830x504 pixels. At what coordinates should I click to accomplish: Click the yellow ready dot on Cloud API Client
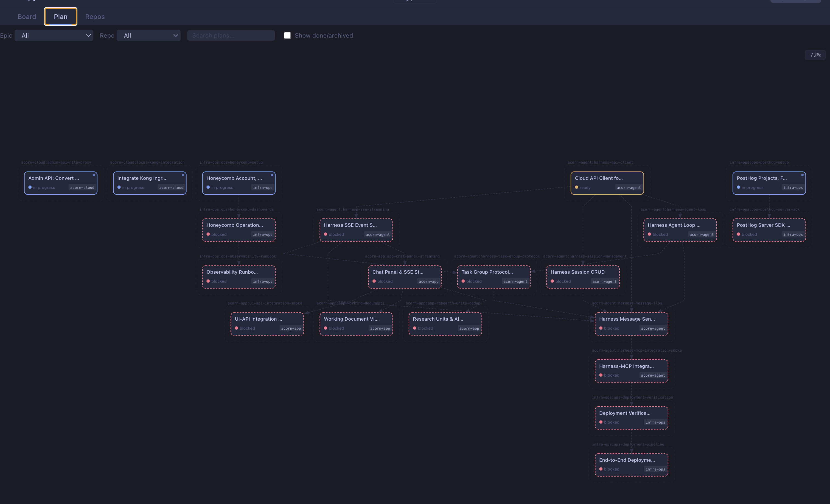[x=576, y=187]
